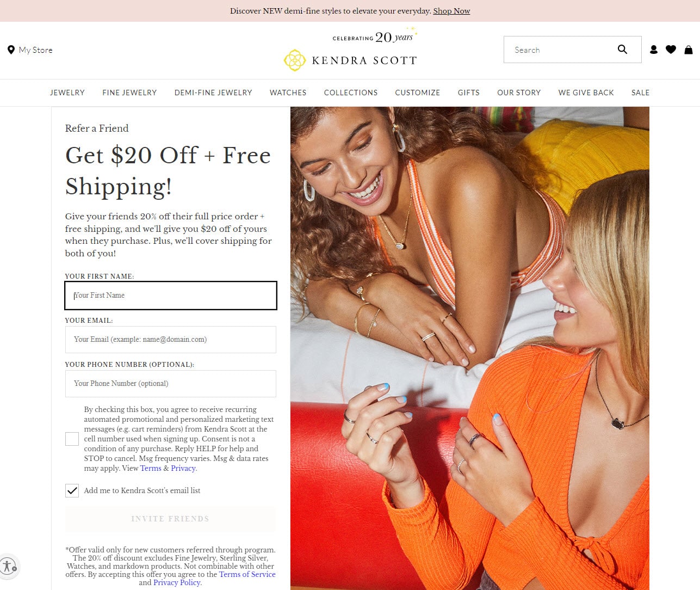Open the Collections menu
The width and height of the screenshot is (700, 590).
(351, 93)
